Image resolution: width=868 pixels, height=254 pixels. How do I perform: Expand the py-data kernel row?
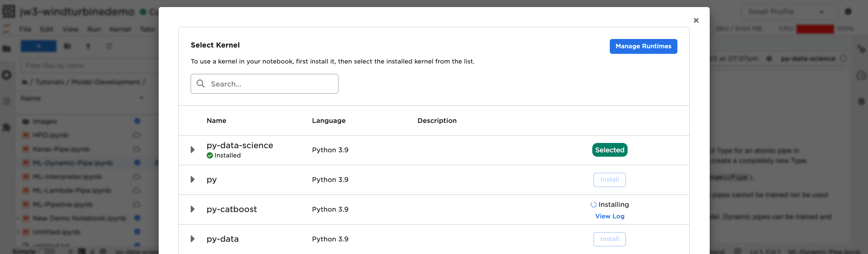click(x=192, y=239)
